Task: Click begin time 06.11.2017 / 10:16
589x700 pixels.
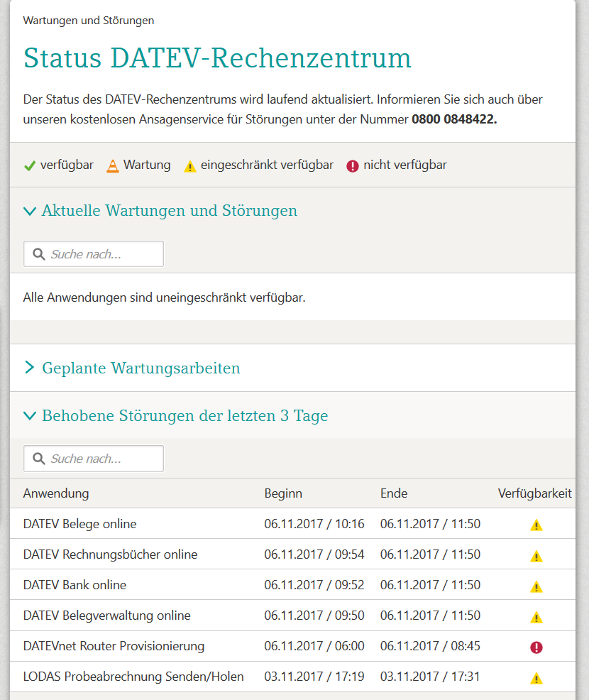Action: pos(314,524)
